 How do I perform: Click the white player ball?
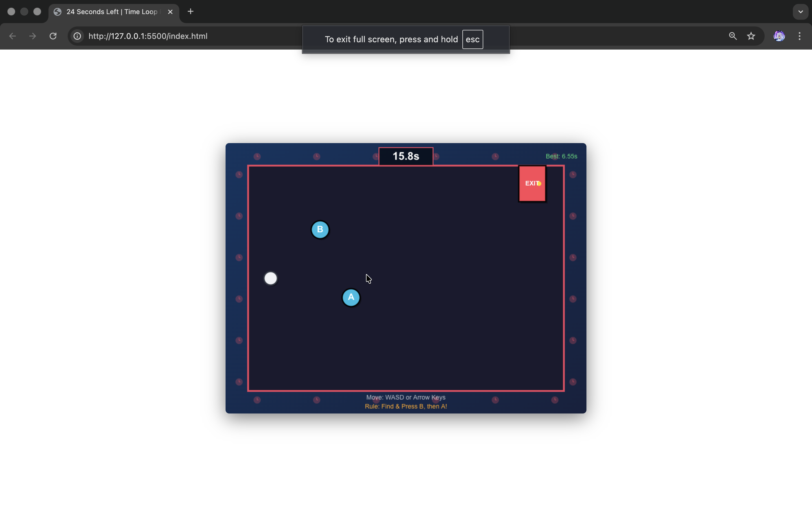click(270, 278)
